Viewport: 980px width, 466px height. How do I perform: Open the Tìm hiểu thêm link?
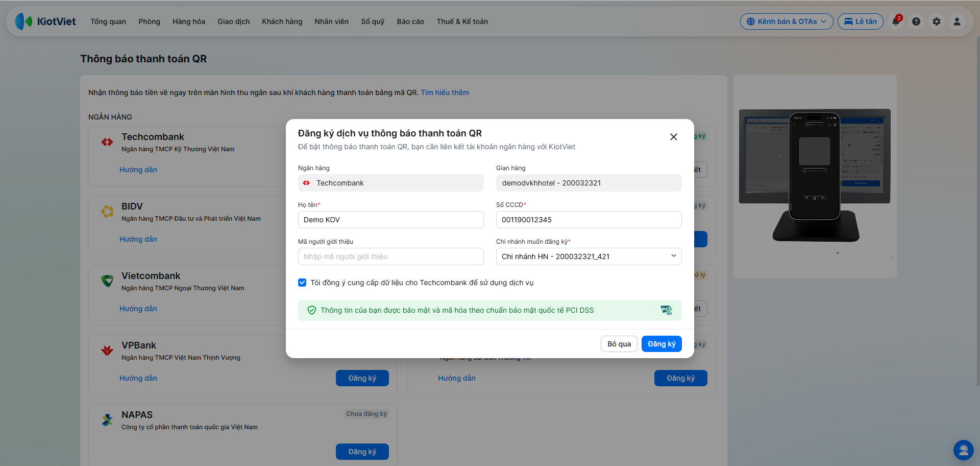(x=445, y=92)
